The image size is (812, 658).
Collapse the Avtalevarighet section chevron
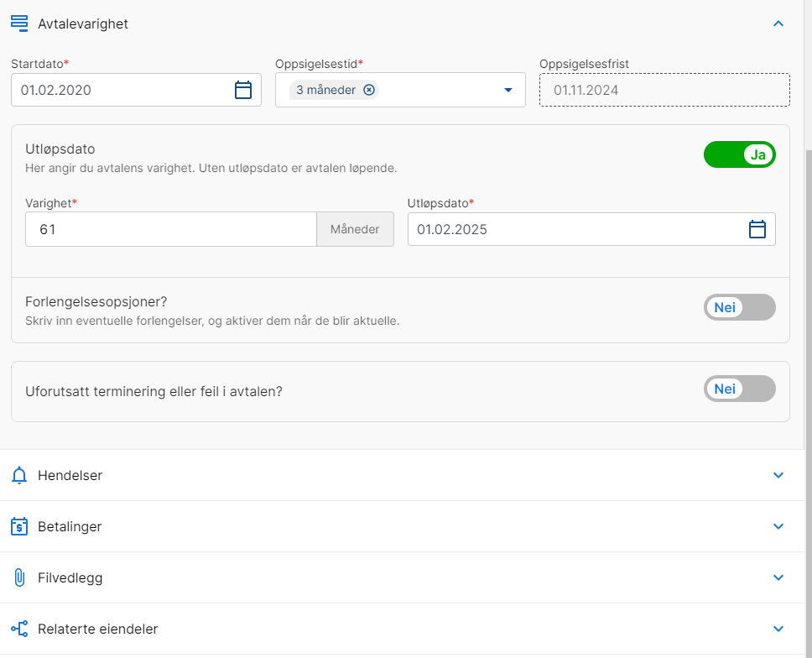pos(778,23)
